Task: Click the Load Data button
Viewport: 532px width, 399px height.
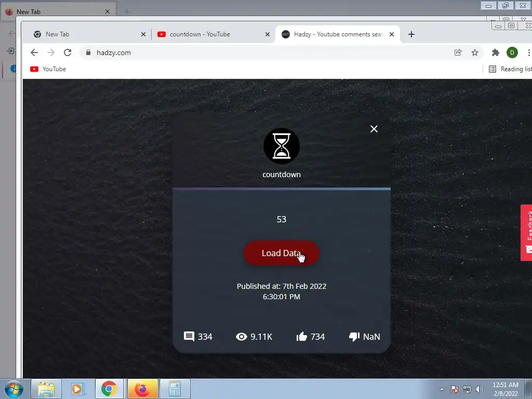Action: point(281,253)
